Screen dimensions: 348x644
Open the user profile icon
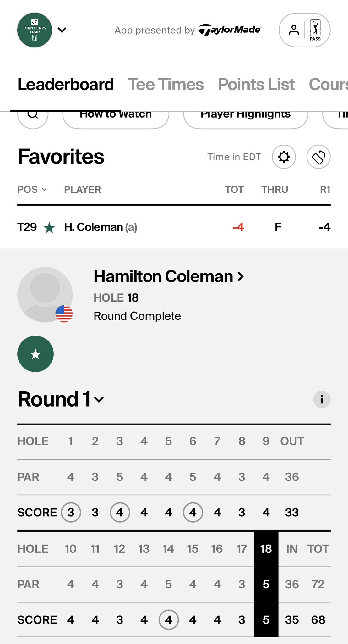tap(294, 30)
